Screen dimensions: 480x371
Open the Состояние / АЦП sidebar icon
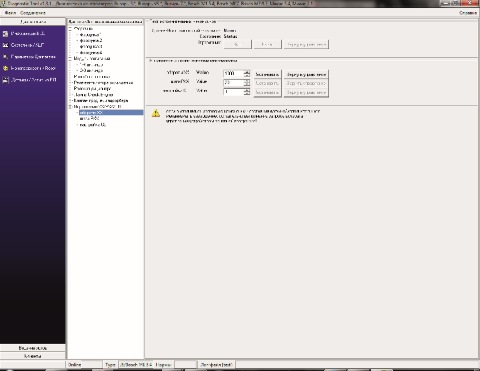[5, 45]
